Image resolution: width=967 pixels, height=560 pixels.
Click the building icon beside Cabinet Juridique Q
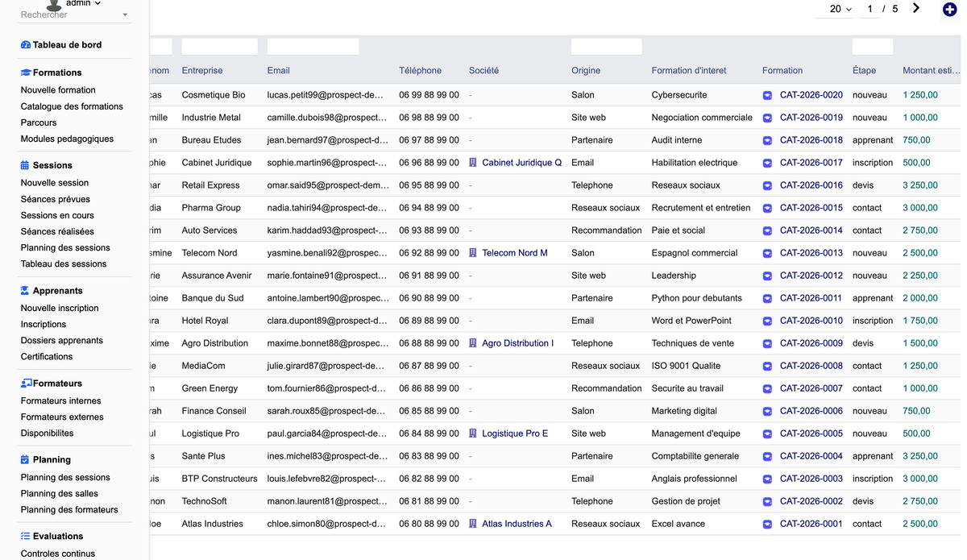pyautogui.click(x=473, y=163)
